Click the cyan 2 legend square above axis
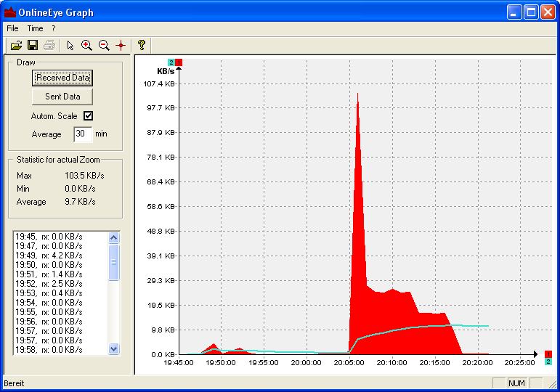The image size is (560, 392). [x=171, y=62]
